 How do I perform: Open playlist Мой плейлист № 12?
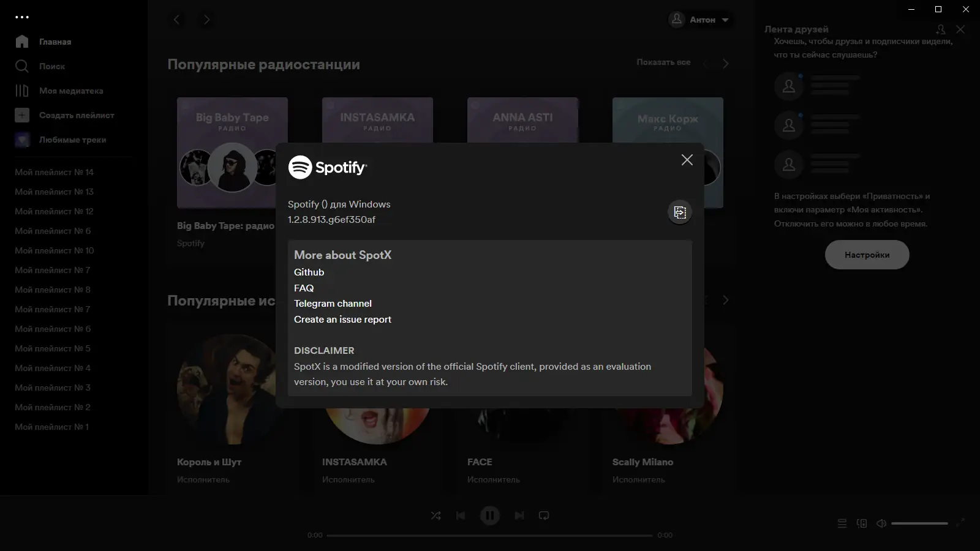(54, 211)
